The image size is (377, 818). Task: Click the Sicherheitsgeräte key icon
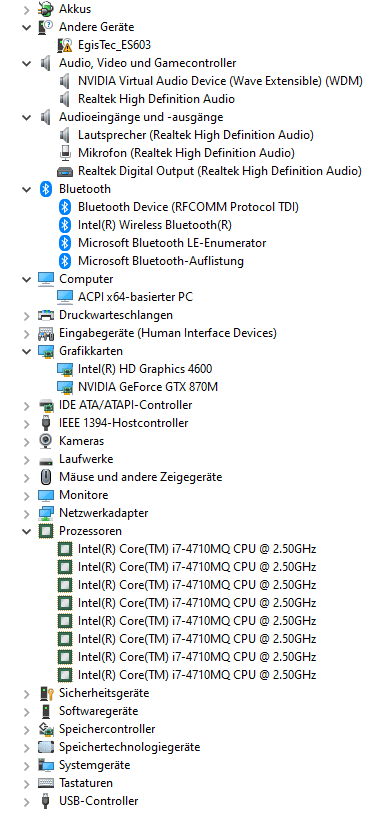[x=46, y=693]
